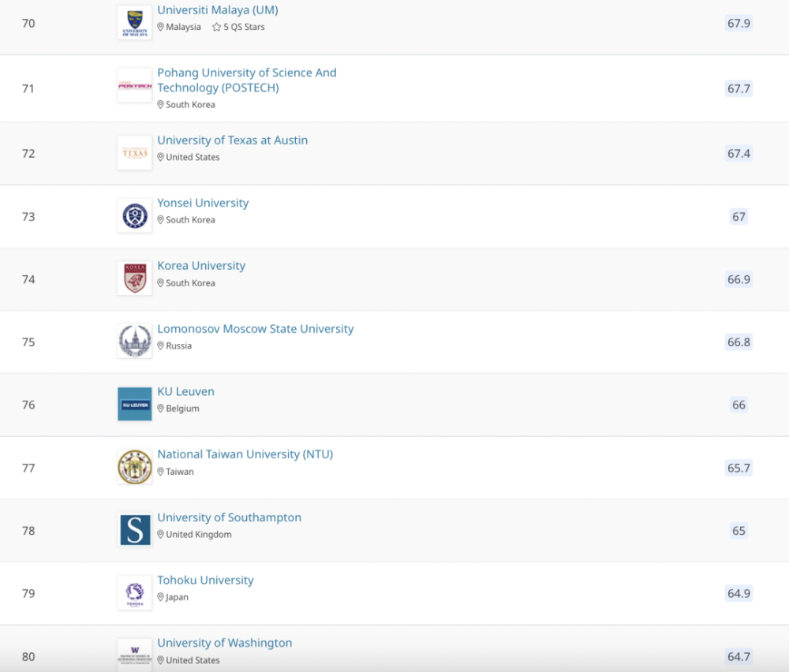The image size is (789, 672).
Task: Click the Yonsei University crest logo
Action: [x=135, y=216]
